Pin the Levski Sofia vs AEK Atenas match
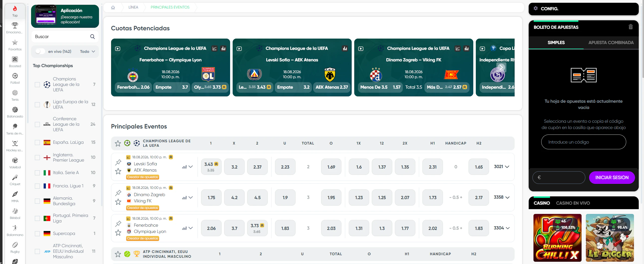 tap(118, 162)
